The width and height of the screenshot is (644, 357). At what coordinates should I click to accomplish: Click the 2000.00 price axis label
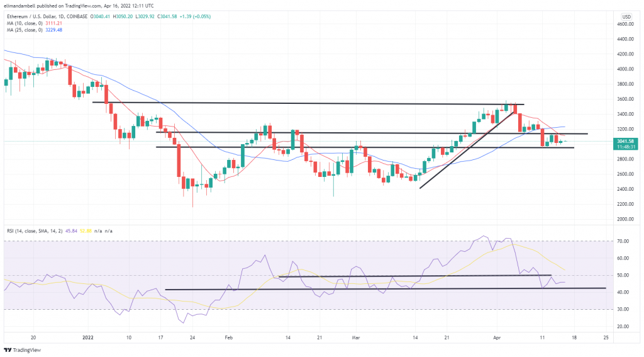(x=626, y=219)
